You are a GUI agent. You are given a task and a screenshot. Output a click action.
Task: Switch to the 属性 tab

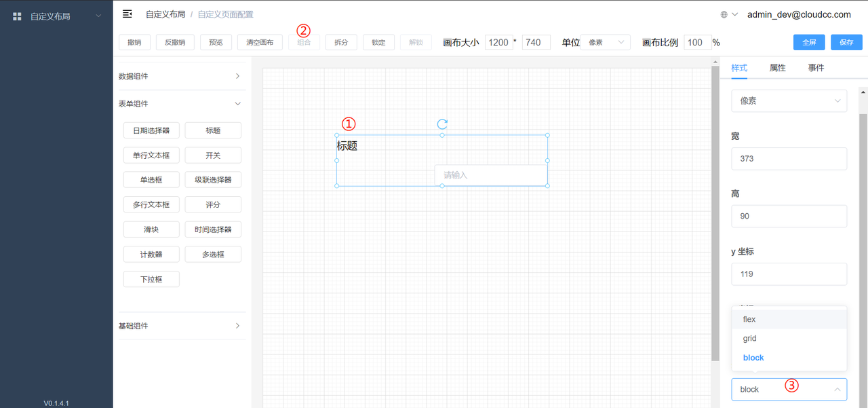pos(777,68)
